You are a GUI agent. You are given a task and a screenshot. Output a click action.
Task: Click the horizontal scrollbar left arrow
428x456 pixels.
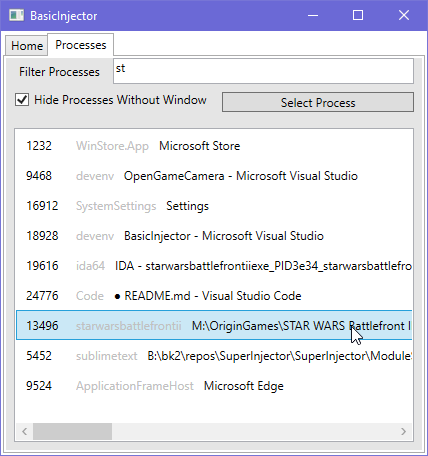point(24,431)
